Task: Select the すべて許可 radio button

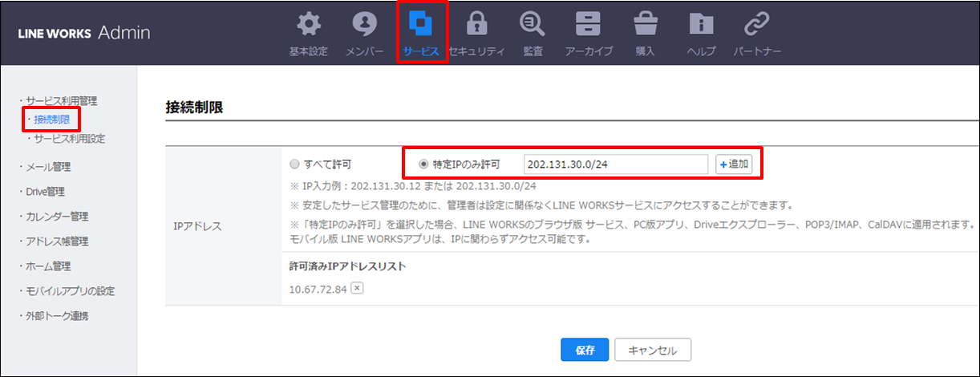Action: [x=295, y=164]
